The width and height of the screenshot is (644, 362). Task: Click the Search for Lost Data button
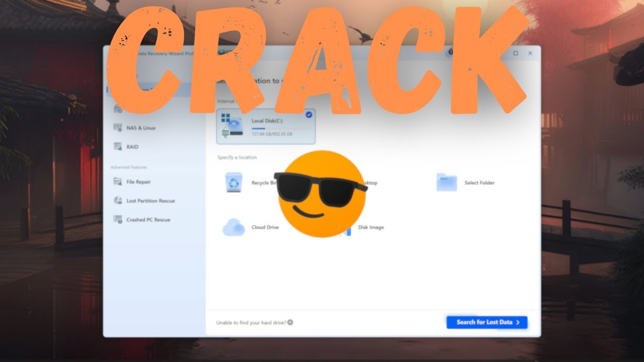(x=487, y=322)
